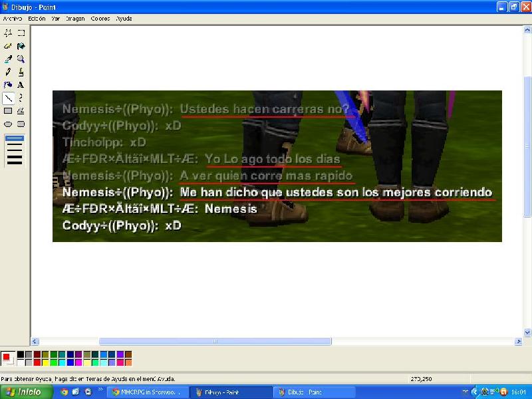Viewport: 532px width, 399px height.
Task: Select the rectangular Select tool
Action: 21,33
